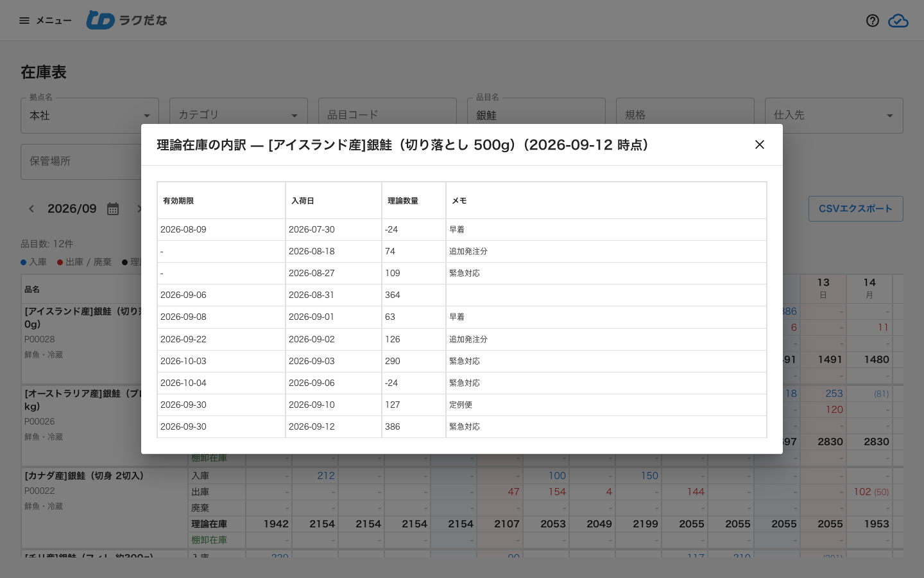Select the 有効期限 2026-10-04 cell
The height and width of the screenshot is (578, 924).
221,383
